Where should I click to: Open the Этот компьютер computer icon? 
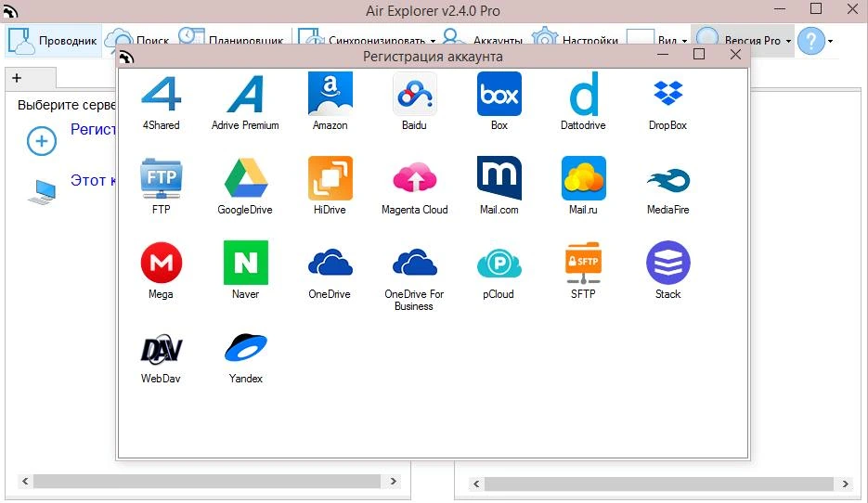click(x=42, y=191)
